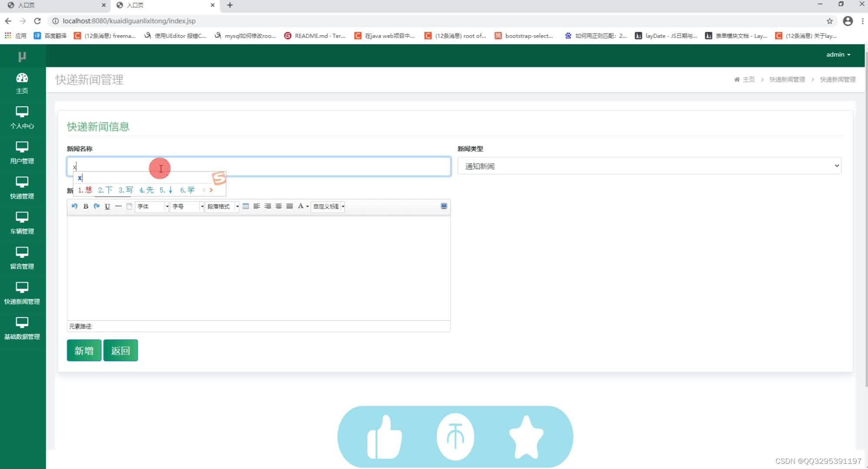Show next page of IME candidates
This screenshot has height=469, width=868.
pos(211,190)
